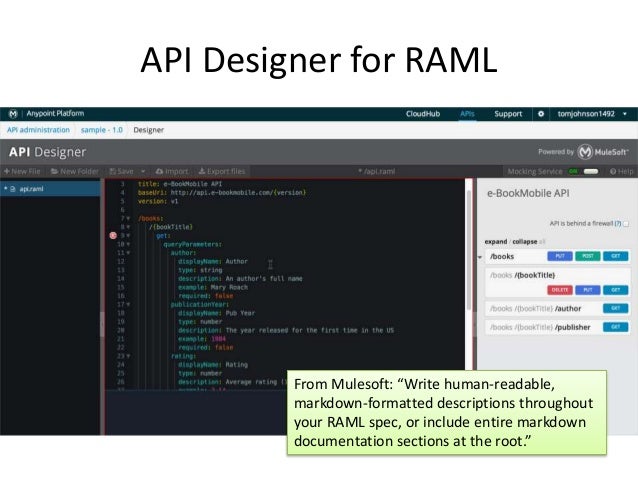Click the /author resource heading
The image size is (638, 479).
(x=535, y=308)
